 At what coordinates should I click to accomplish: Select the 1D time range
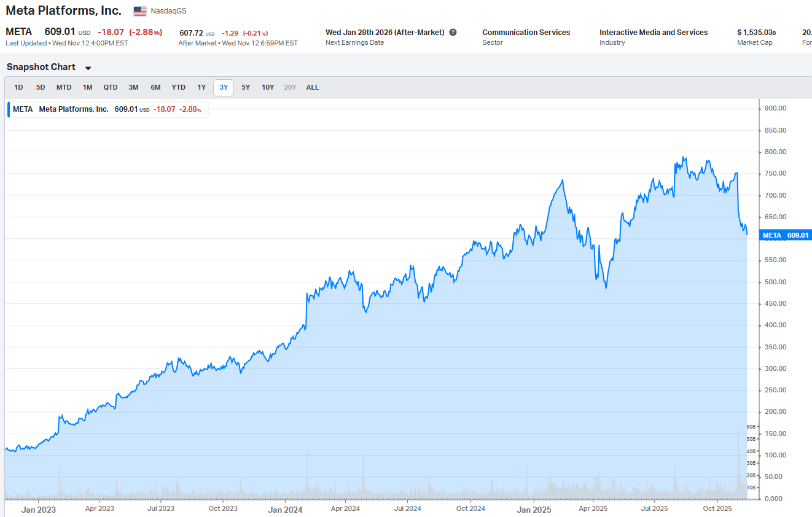(18, 87)
